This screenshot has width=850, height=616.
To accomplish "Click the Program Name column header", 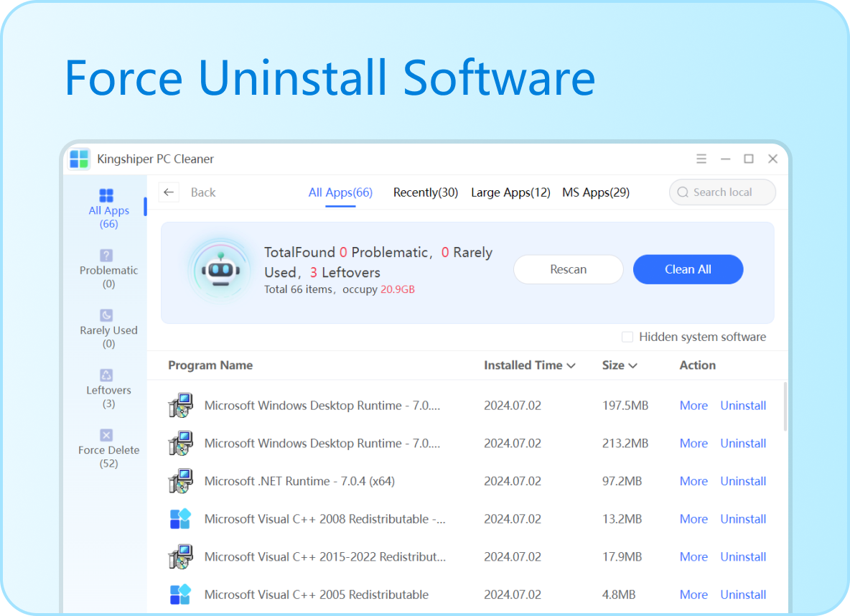I will point(210,365).
